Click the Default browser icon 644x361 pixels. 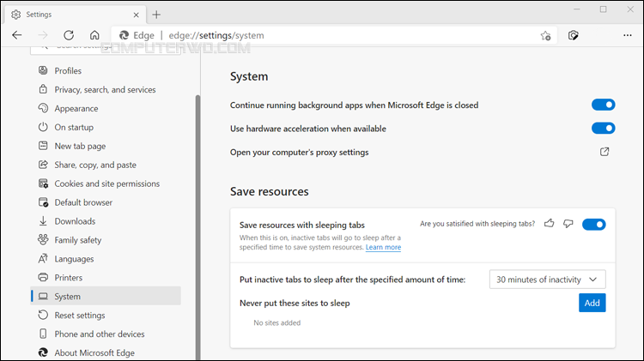pos(43,202)
